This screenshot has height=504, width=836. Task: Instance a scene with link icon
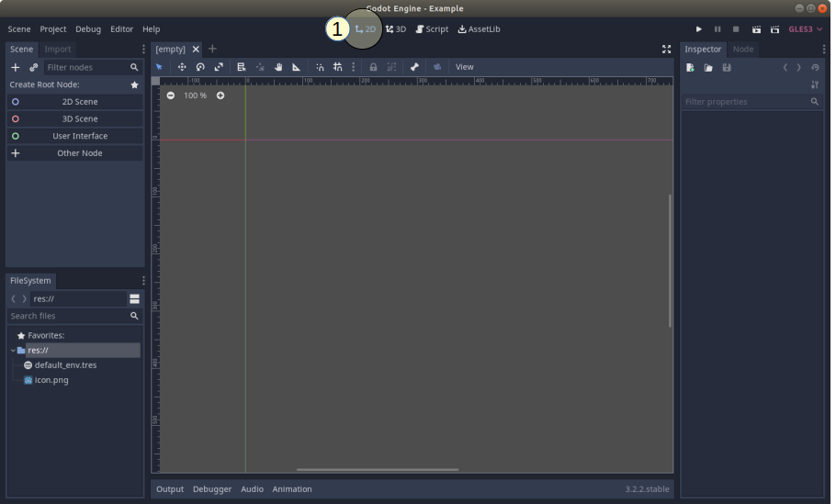click(x=34, y=67)
